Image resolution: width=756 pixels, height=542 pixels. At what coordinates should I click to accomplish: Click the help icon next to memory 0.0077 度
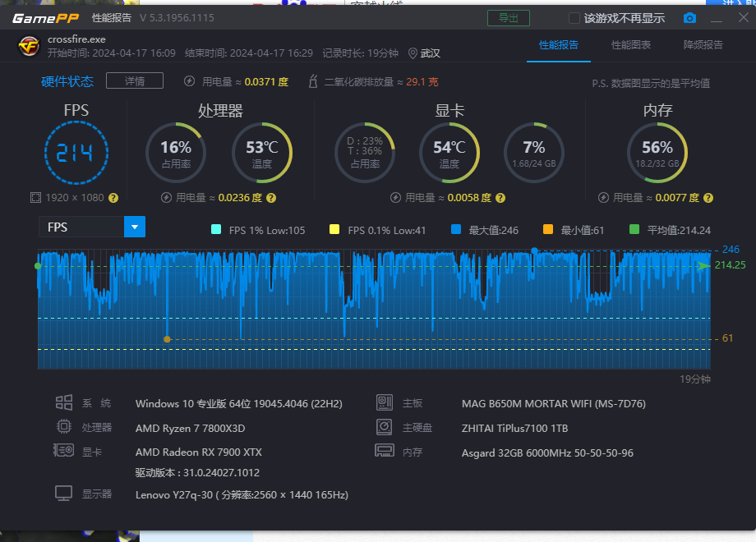[708, 198]
